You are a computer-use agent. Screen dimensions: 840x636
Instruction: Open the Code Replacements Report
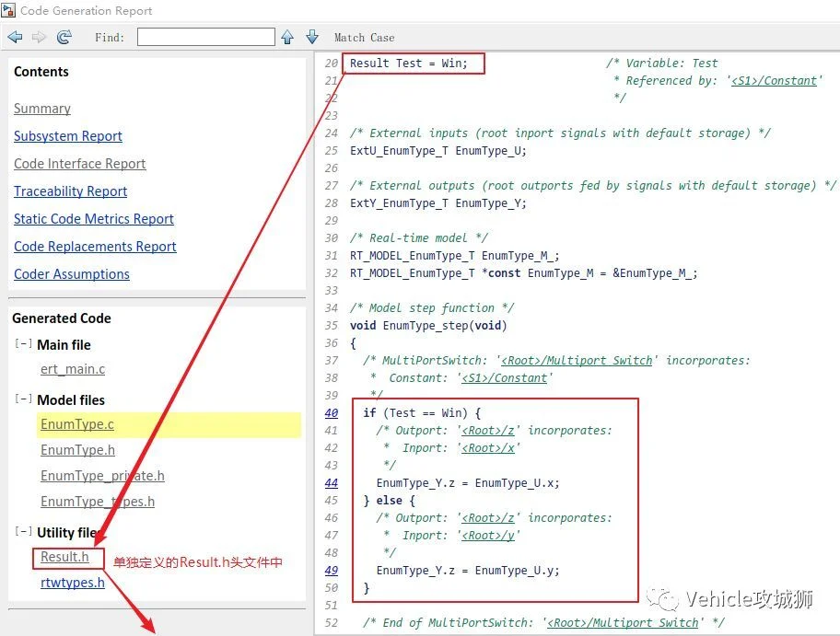[x=95, y=247]
